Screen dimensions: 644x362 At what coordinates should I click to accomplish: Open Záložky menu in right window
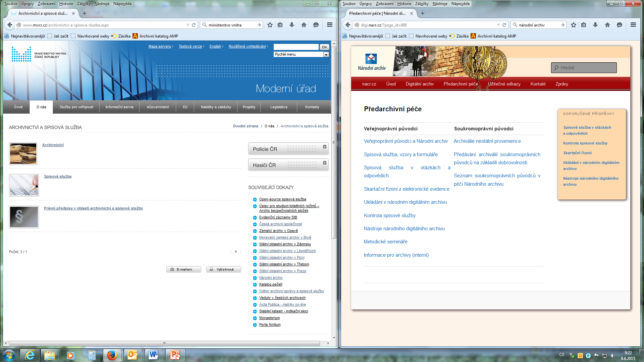tap(422, 4)
